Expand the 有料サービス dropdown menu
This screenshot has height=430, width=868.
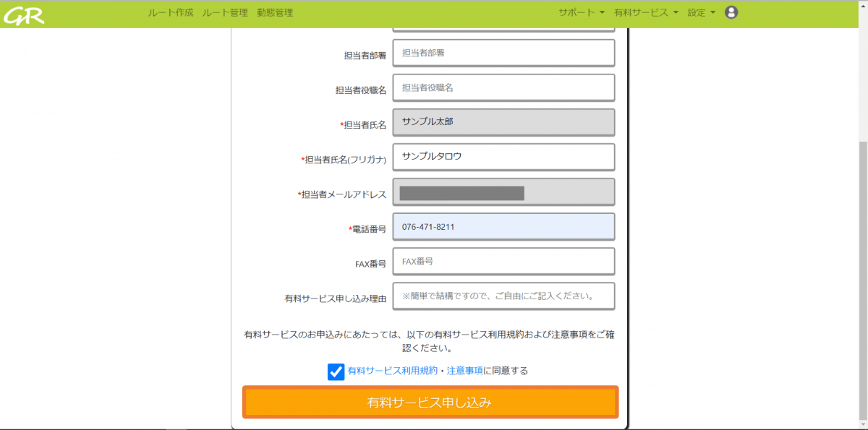[646, 12]
